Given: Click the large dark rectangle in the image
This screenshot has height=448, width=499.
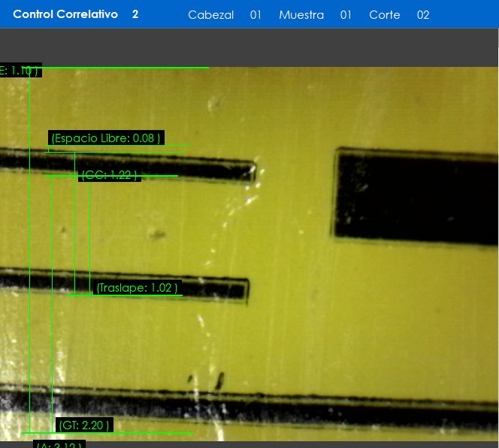Looking at the screenshot, I should tap(416, 195).
